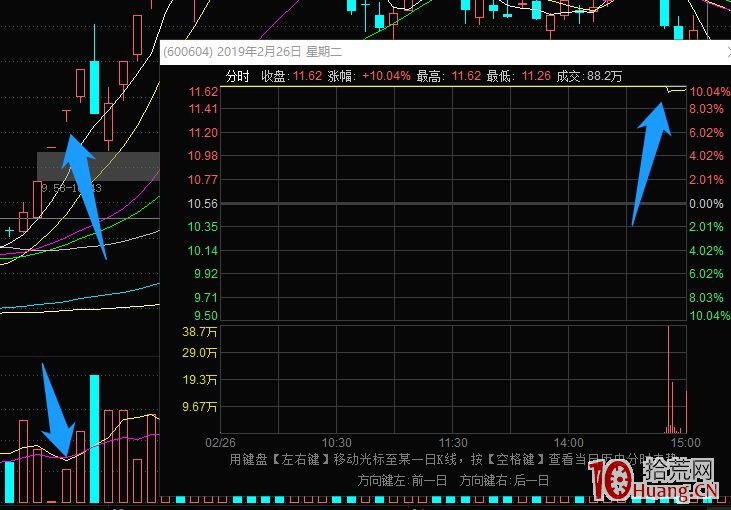Click the tallest red volume spike near 15:00
The height and width of the screenshot is (510, 731).
(x=669, y=379)
